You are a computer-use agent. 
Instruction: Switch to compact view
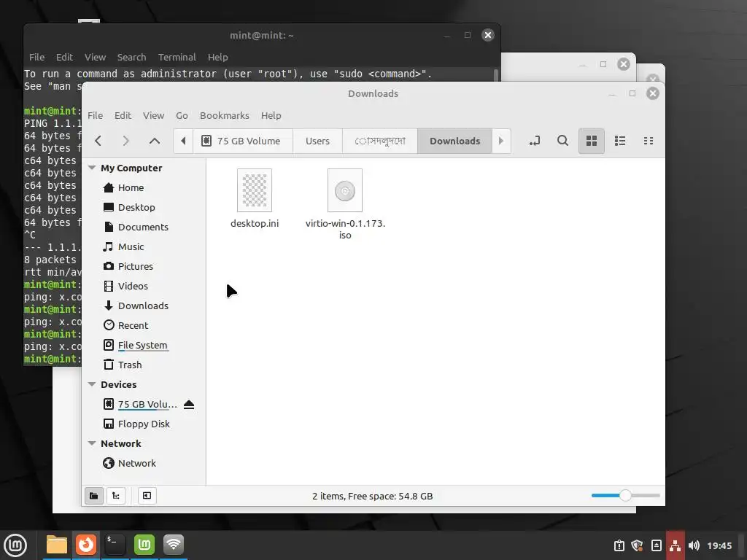649,141
